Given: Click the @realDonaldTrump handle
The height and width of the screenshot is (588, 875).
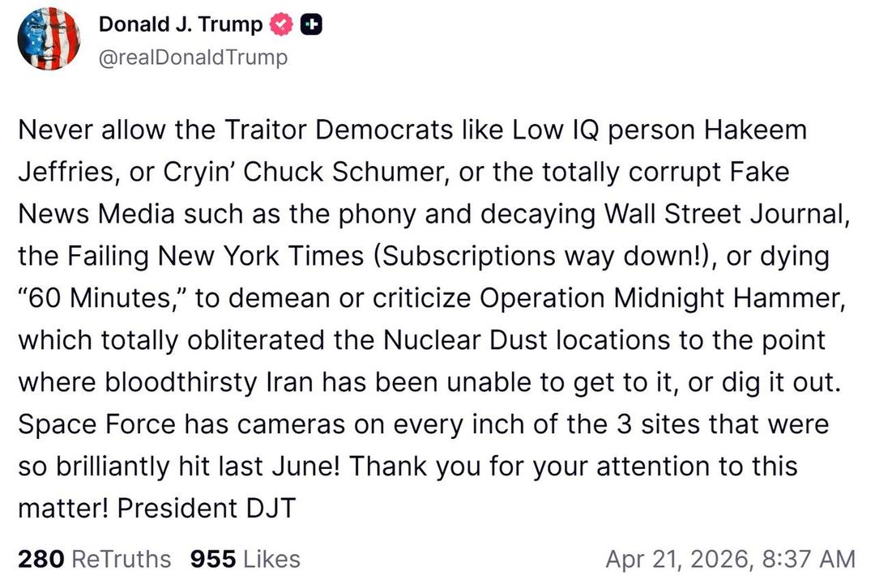Looking at the screenshot, I should (192, 58).
